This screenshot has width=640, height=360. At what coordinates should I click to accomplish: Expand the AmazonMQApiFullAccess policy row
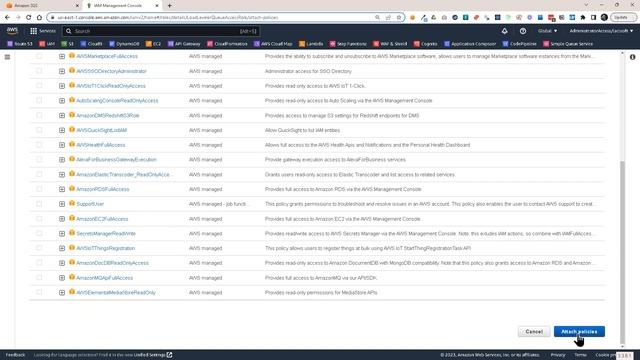tap(62, 278)
